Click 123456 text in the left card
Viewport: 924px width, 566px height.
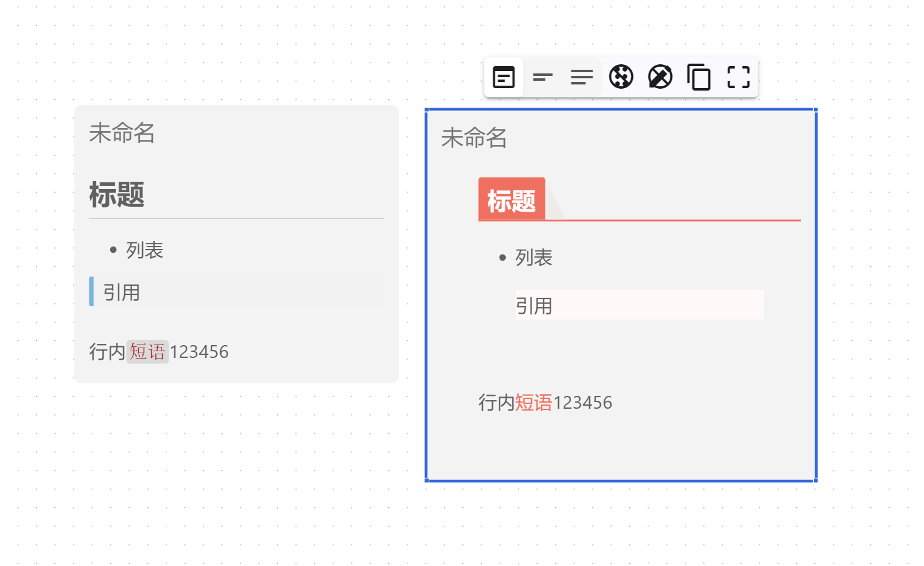(x=199, y=352)
